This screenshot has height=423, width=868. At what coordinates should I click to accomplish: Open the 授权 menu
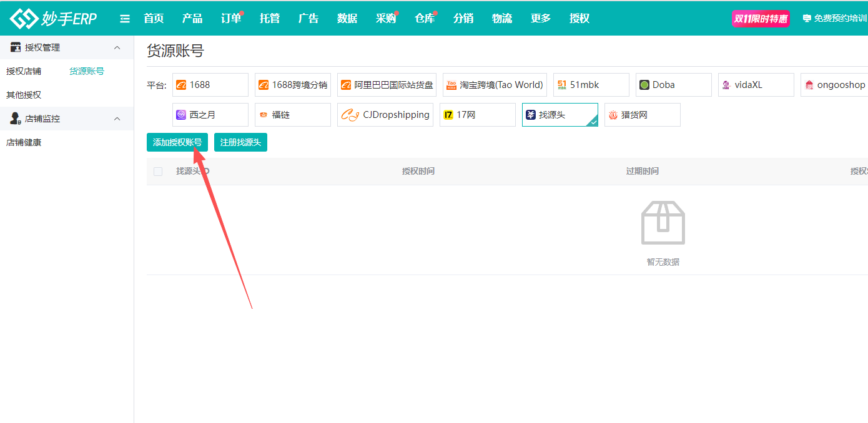(579, 19)
